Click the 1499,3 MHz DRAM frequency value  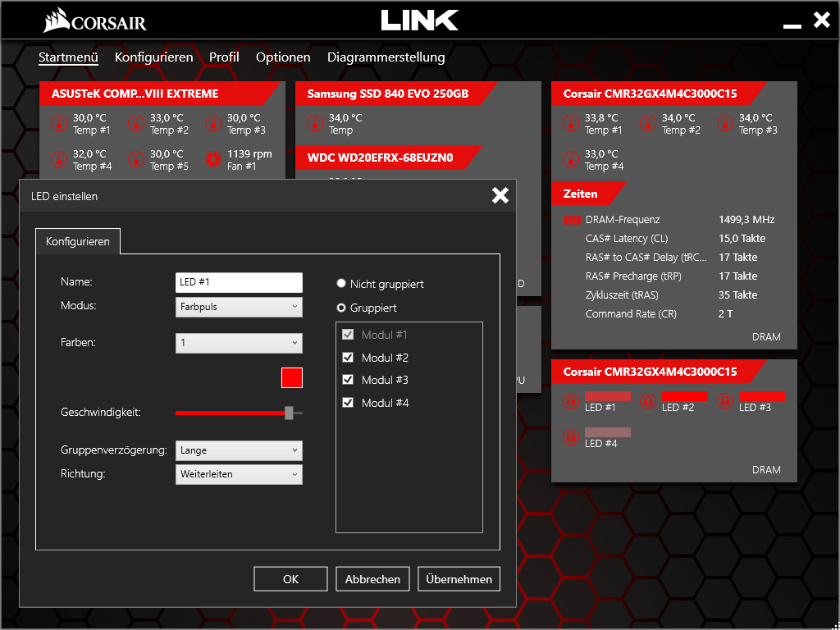(x=746, y=220)
